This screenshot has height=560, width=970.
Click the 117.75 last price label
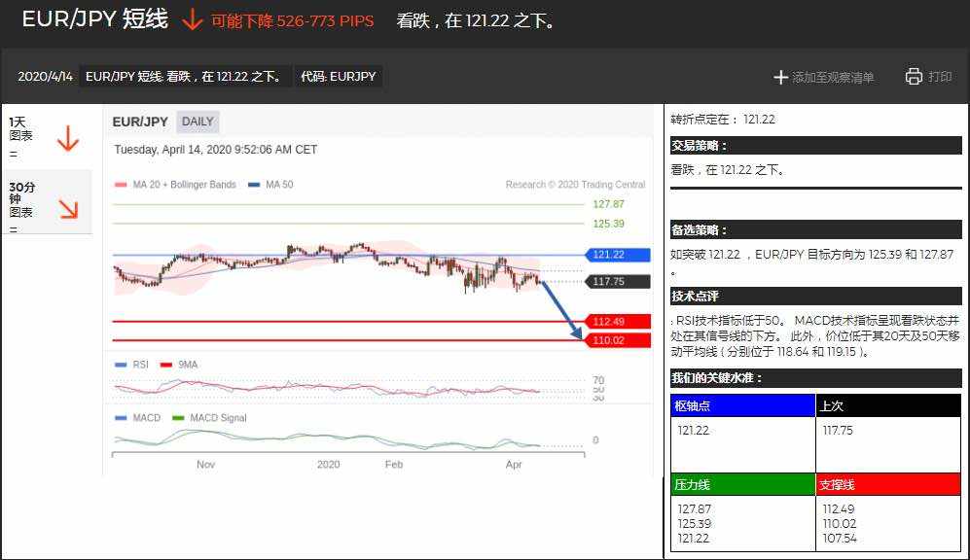coord(618,281)
